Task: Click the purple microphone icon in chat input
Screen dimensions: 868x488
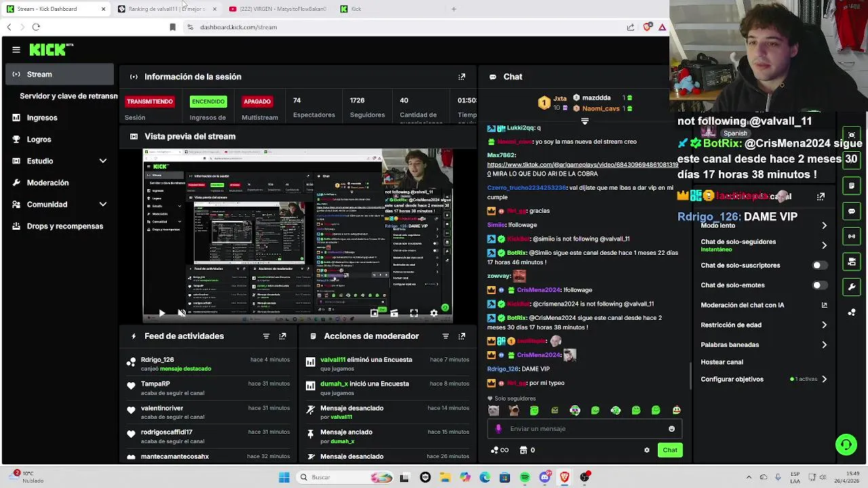Action: click(x=498, y=428)
